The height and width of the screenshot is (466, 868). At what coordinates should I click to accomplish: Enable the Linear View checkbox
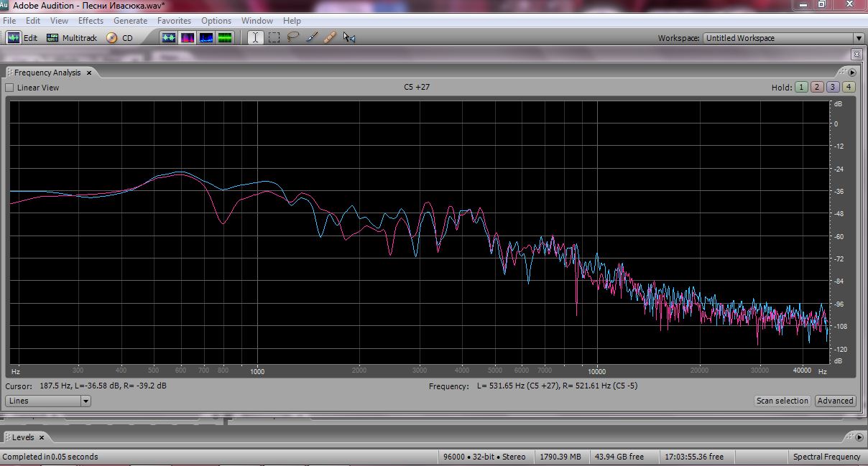click(10, 88)
